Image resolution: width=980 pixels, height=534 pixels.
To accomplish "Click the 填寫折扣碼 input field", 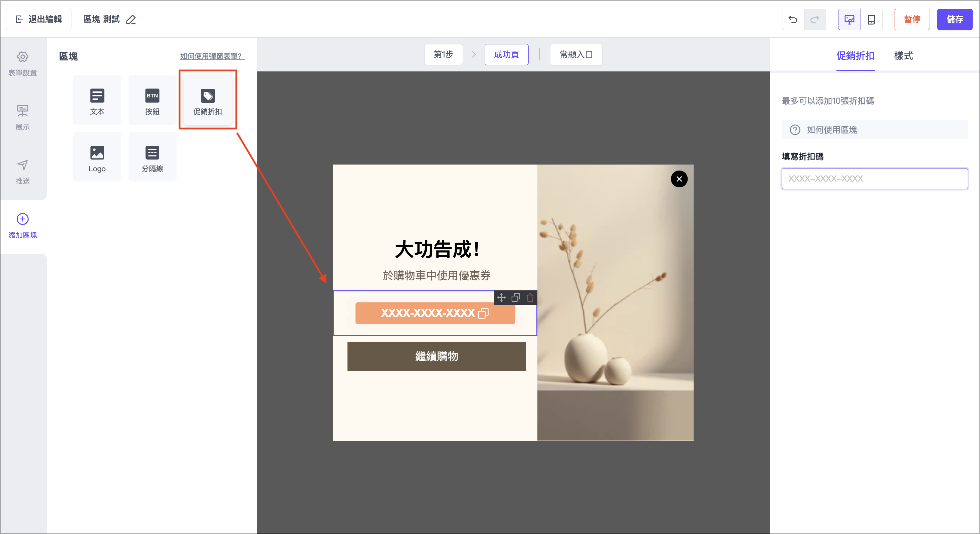I will 874,179.
